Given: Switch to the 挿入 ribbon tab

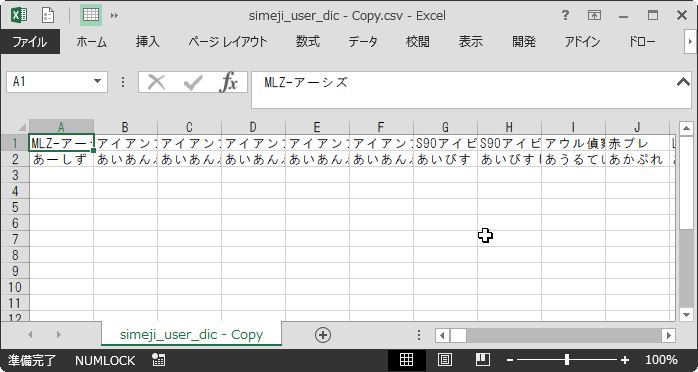Looking at the screenshot, I should [148, 42].
